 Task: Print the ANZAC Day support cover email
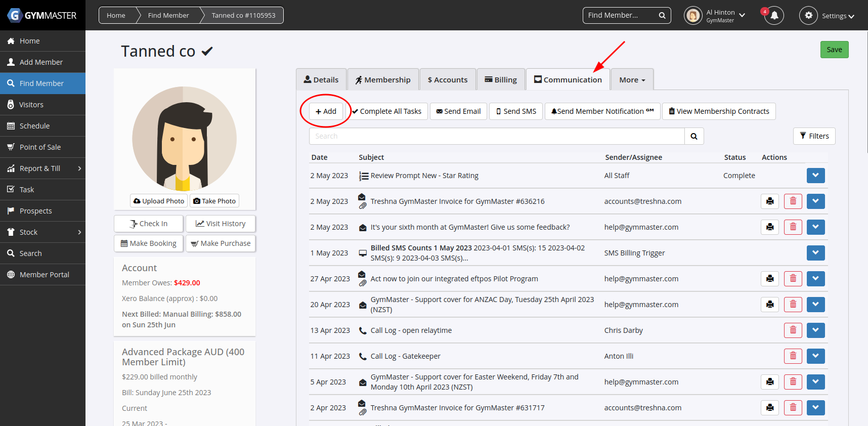769,305
